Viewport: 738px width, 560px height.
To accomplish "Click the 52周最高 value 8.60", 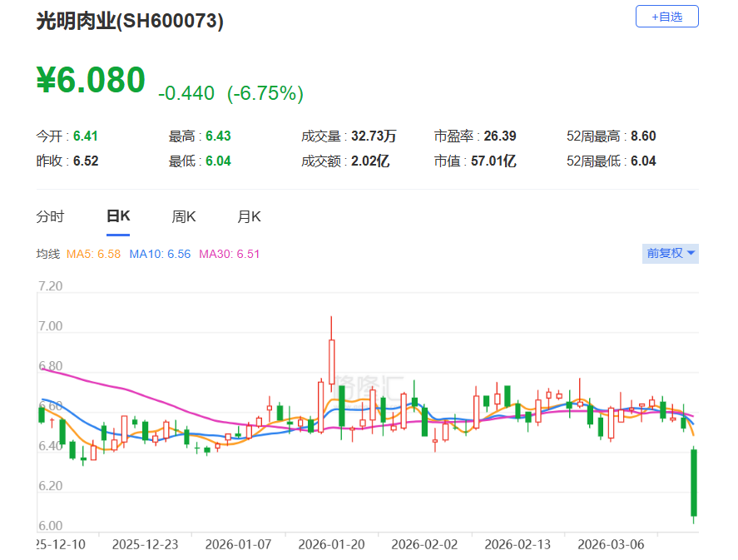I will tap(643, 136).
